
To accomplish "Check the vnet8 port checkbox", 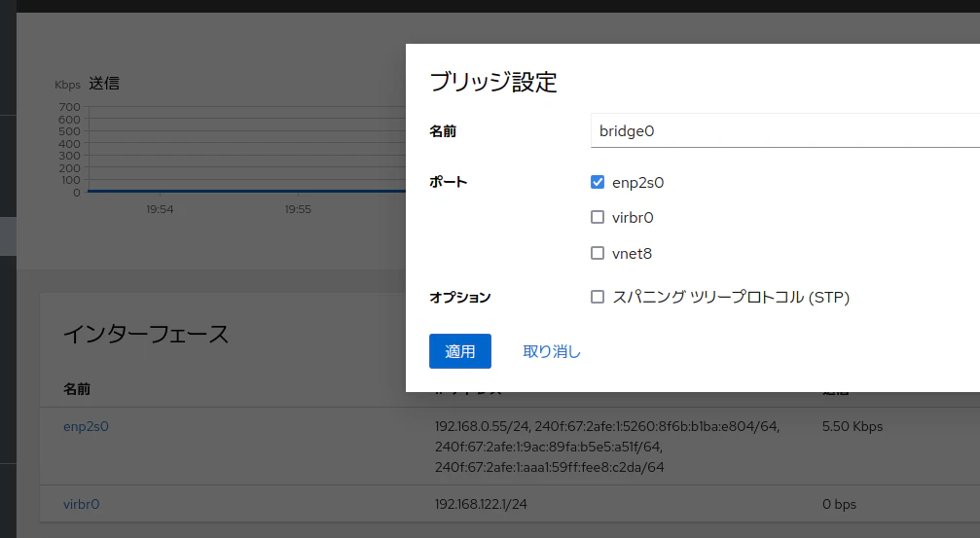I will click(x=598, y=253).
